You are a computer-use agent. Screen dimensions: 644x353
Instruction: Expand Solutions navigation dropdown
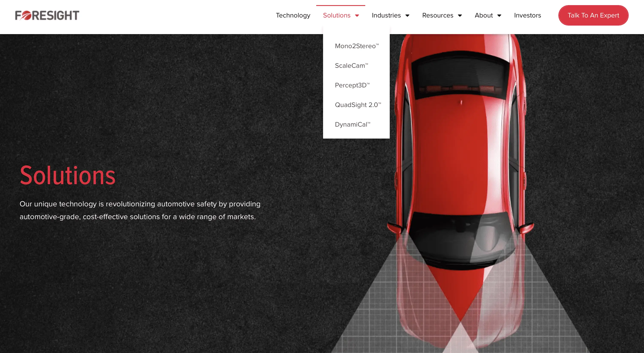pyautogui.click(x=341, y=15)
